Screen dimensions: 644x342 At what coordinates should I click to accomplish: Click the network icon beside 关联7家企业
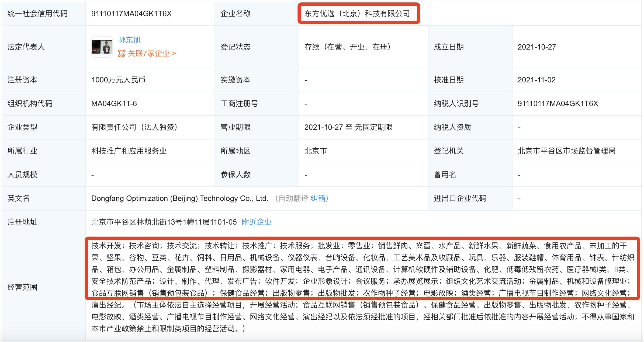(122, 53)
